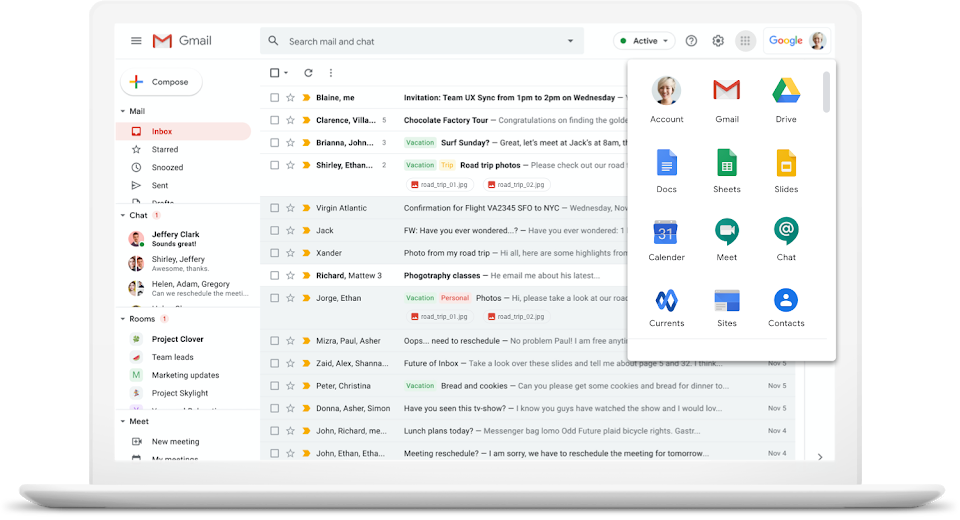Open the Inbox folder
Image resolution: width=960 pixels, height=520 pixels.
pos(183,132)
